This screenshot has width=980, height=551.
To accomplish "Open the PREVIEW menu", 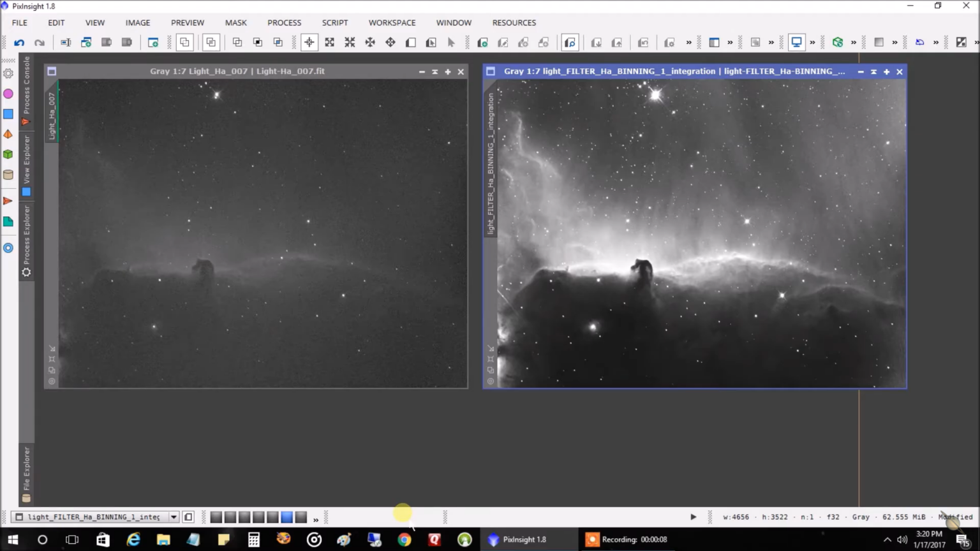I will pos(188,22).
